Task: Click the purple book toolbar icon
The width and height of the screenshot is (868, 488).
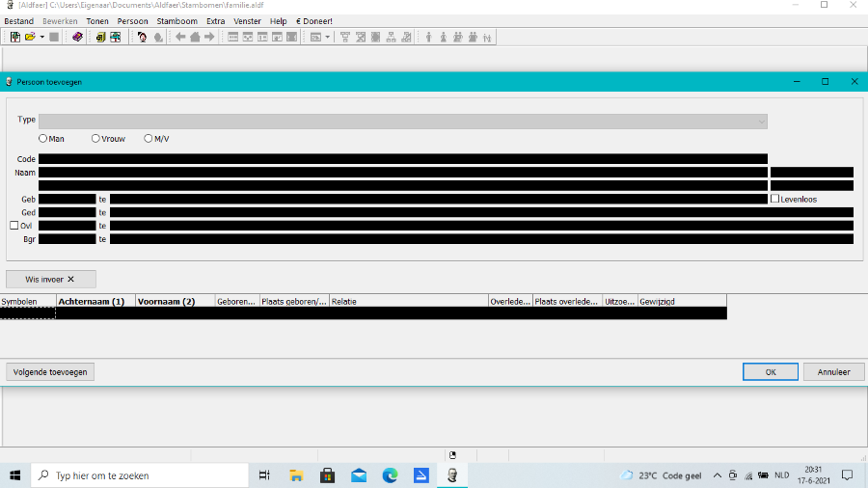Action: coord(77,37)
